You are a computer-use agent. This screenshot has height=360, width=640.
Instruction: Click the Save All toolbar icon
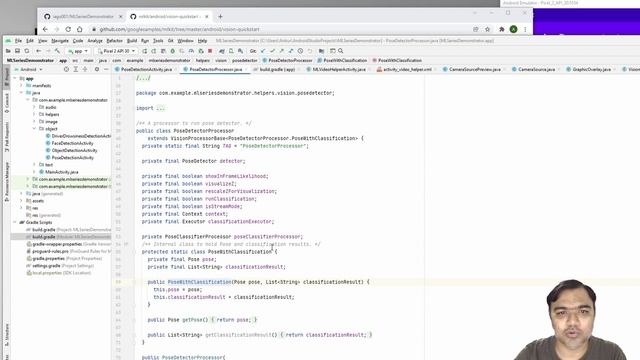18,51
